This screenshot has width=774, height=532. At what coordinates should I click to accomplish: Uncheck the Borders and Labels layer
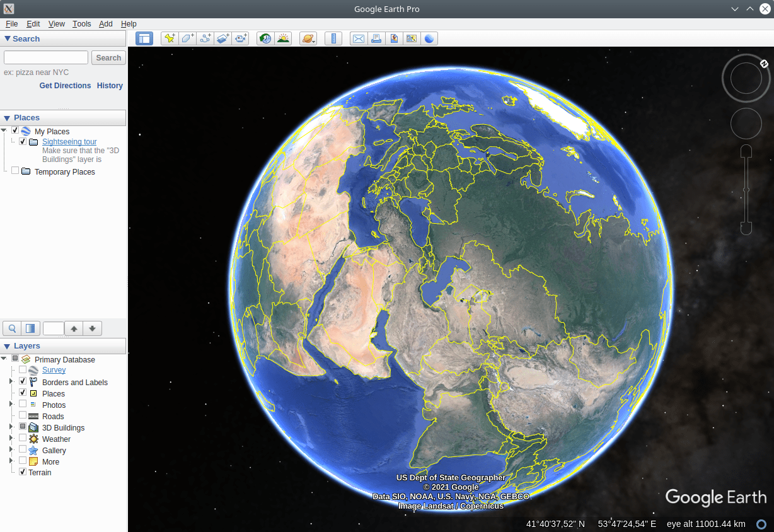point(23,382)
